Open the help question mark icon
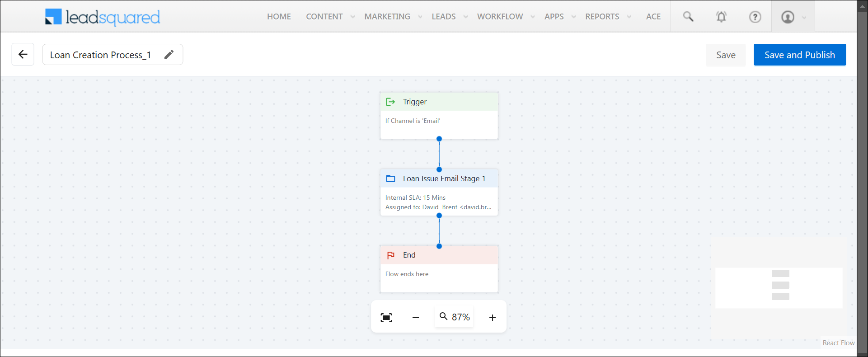 click(x=755, y=17)
